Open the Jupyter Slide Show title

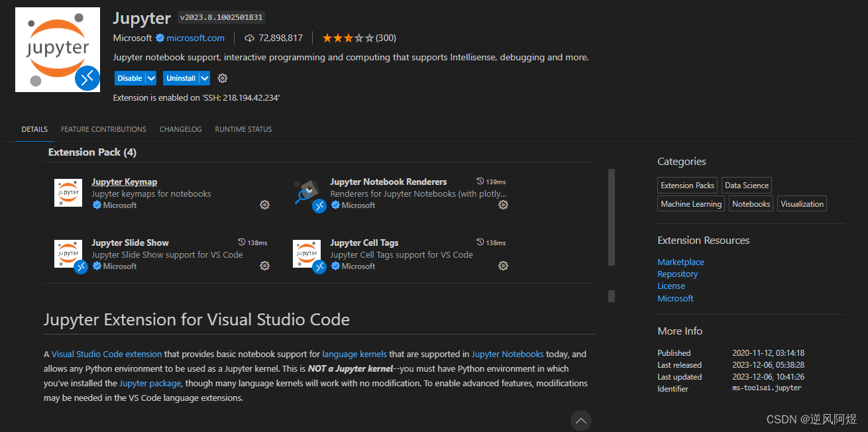130,243
